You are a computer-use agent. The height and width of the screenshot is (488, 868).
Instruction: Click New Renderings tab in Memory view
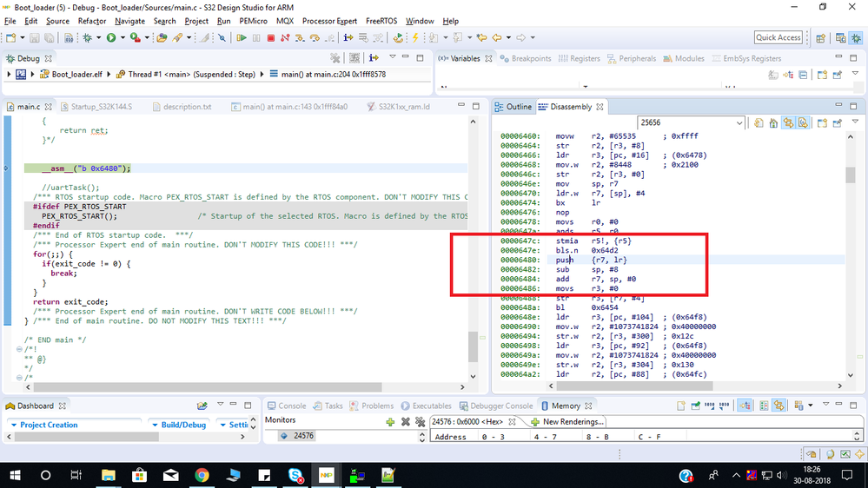point(567,422)
